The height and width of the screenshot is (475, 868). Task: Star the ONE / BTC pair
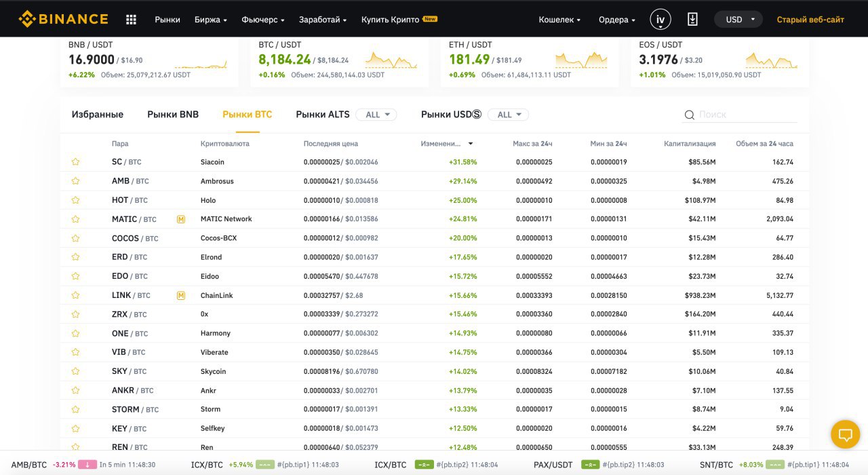tap(76, 333)
